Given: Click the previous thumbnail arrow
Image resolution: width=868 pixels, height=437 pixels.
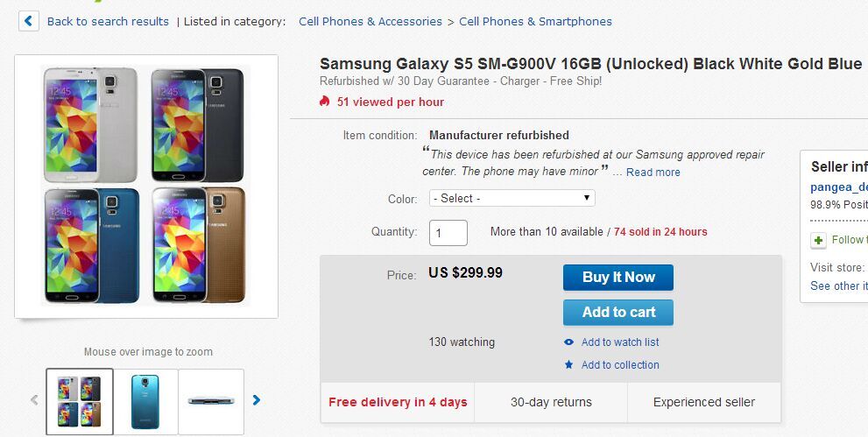Looking at the screenshot, I should point(35,400).
